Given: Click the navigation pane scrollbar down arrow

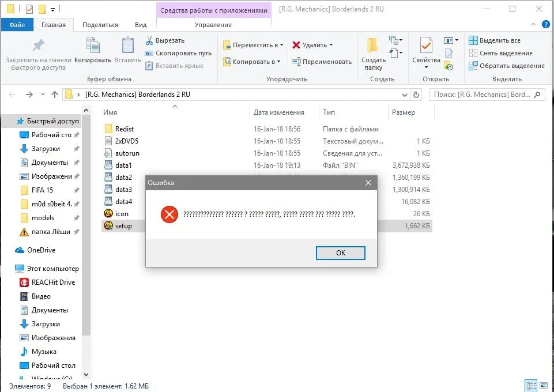Looking at the screenshot, I should coord(86,374).
